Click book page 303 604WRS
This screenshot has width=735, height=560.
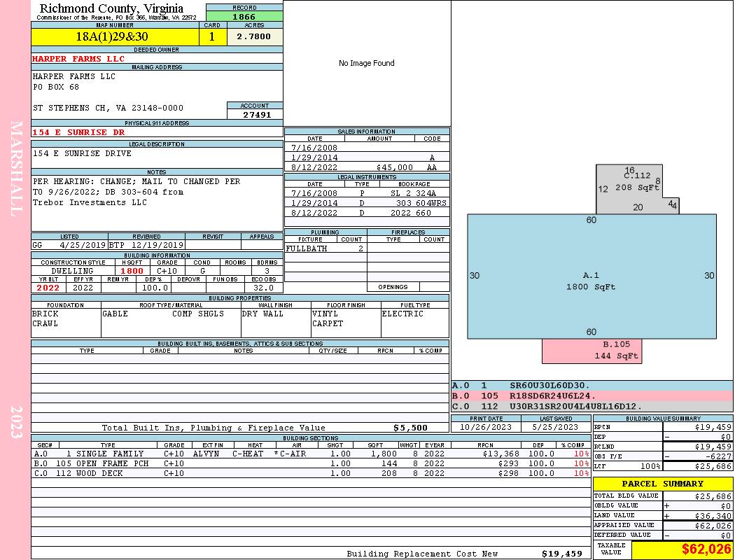tap(421, 203)
